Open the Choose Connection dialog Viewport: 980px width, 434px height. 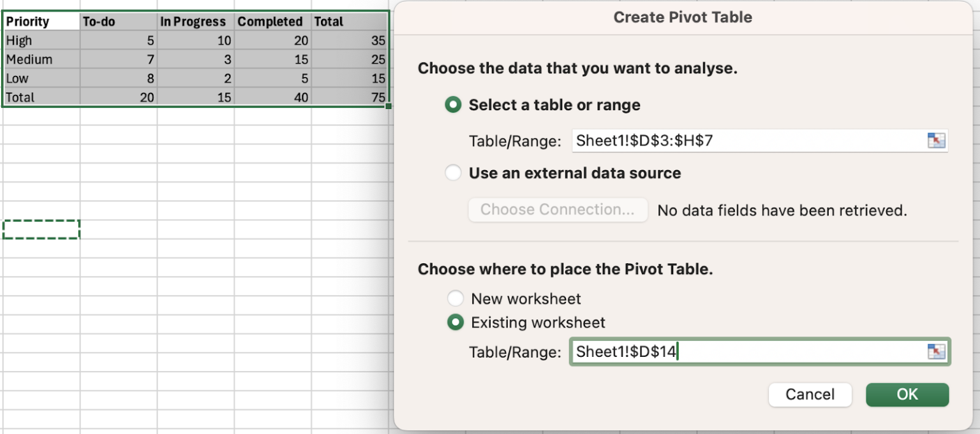point(558,210)
